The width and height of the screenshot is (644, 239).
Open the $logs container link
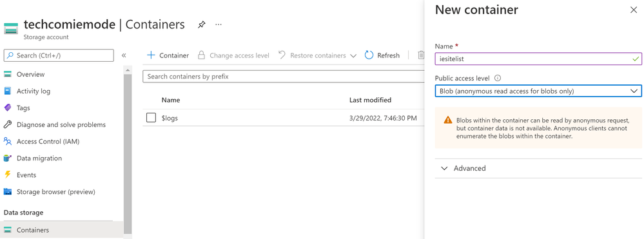click(170, 119)
